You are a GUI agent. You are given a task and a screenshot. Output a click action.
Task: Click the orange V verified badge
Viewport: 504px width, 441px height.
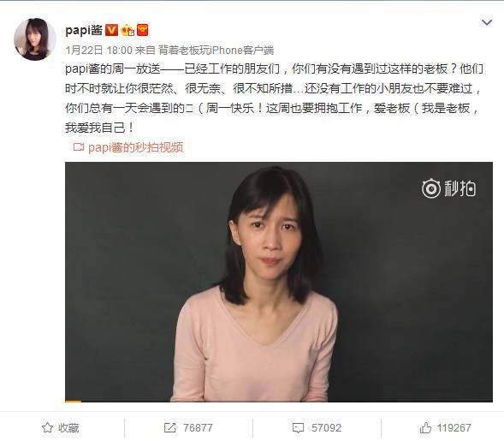[x=111, y=30]
